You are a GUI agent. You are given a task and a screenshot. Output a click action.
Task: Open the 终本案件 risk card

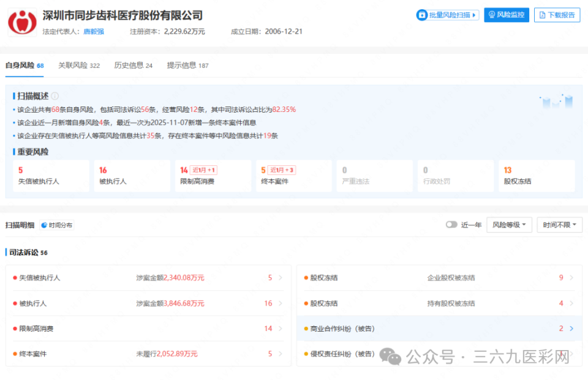coord(294,176)
